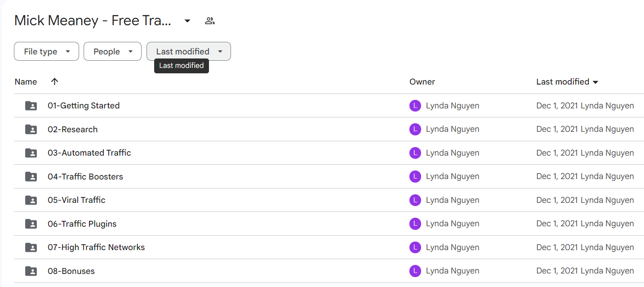
Task: Click Lynda Nguyen owner name in 01-Getting Started row
Action: point(453,106)
